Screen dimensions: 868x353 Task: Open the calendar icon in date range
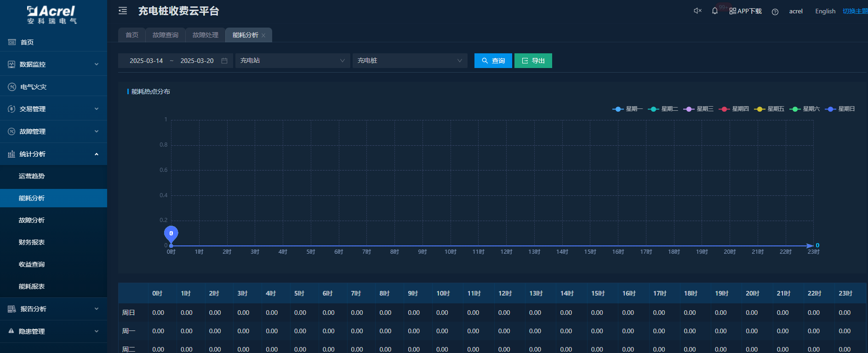pyautogui.click(x=224, y=61)
